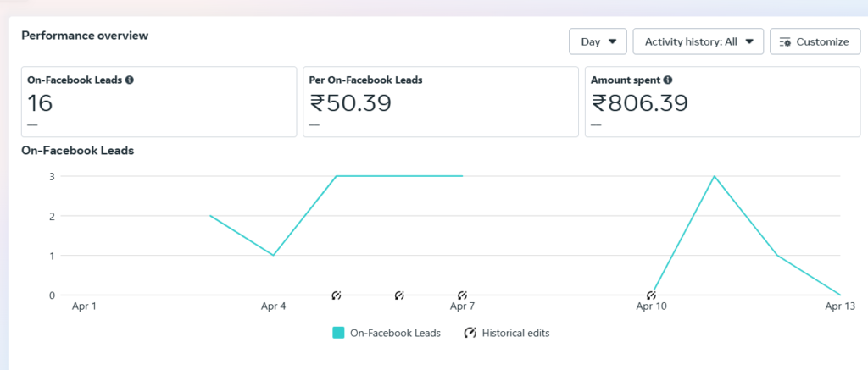Click first historical edit marker after Apr 4
Screen dimensions: 868x370
point(337,295)
